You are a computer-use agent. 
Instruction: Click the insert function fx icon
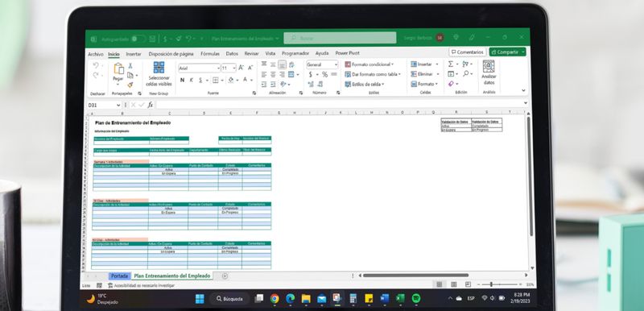click(151, 105)
